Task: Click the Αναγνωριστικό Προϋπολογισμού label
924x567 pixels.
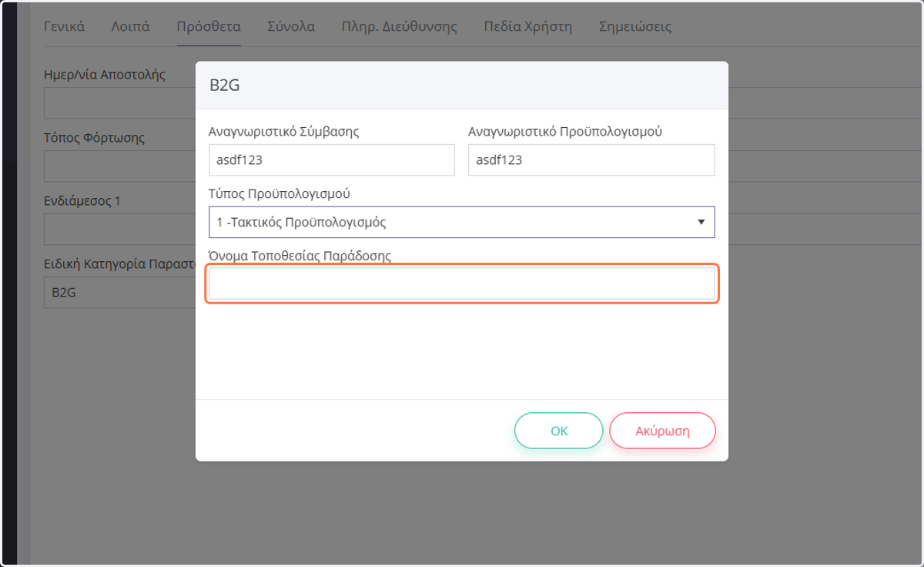Action: click(x=566, y=132)
